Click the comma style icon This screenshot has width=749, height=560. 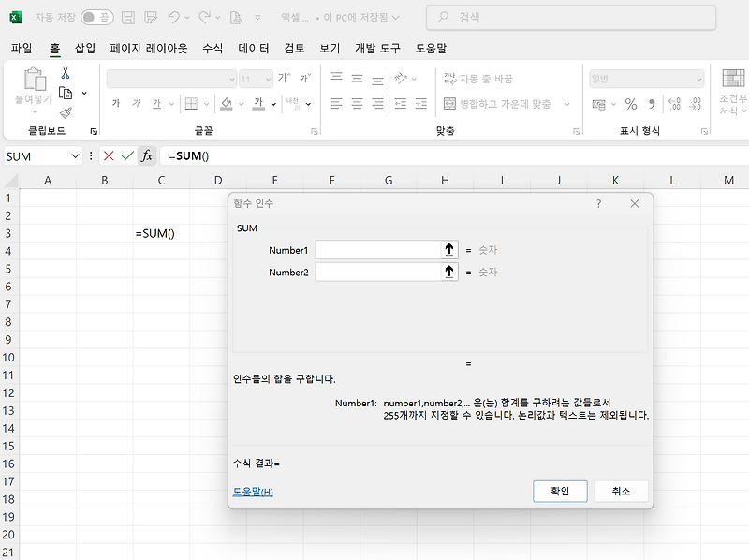tap(652, 104)
